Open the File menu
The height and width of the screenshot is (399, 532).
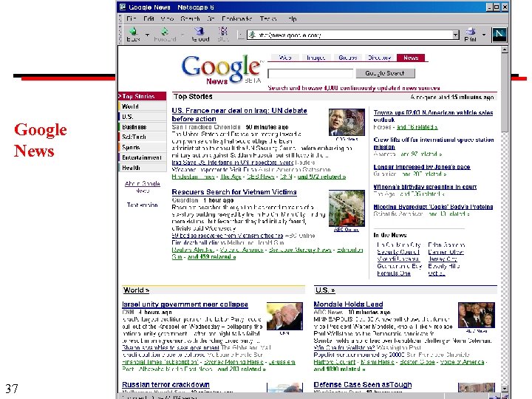(131, 18)
